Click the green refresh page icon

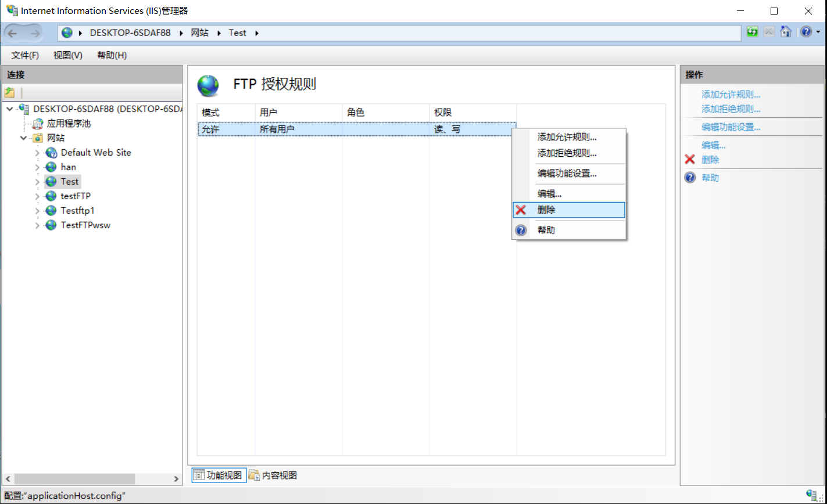(753, 33)
